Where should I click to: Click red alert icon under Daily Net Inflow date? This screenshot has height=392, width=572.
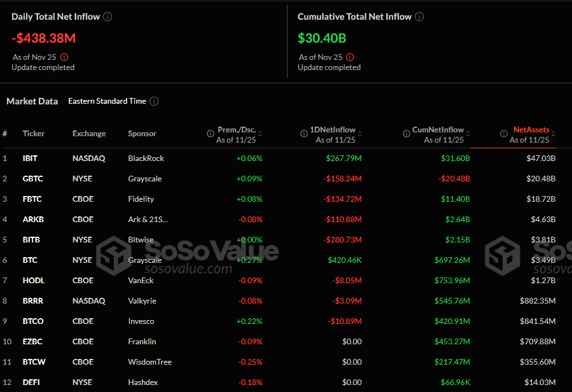coord(64,57)
